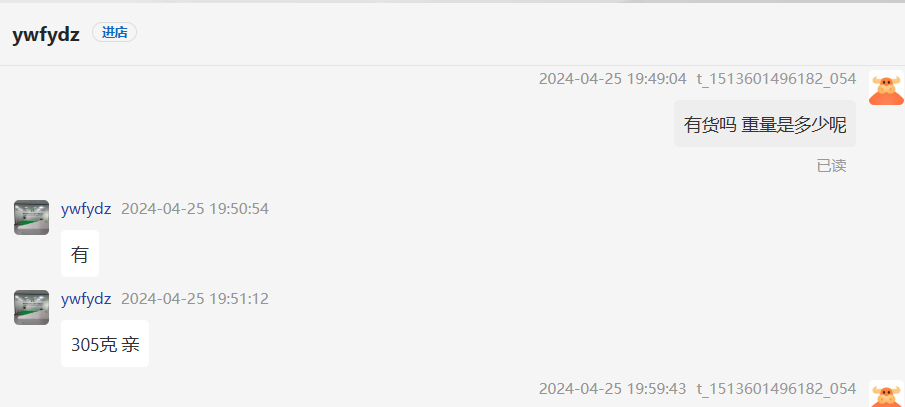Click ywfydz avatar on the 19:51:12 message
The image size is (905, 407).
point(31,308)
